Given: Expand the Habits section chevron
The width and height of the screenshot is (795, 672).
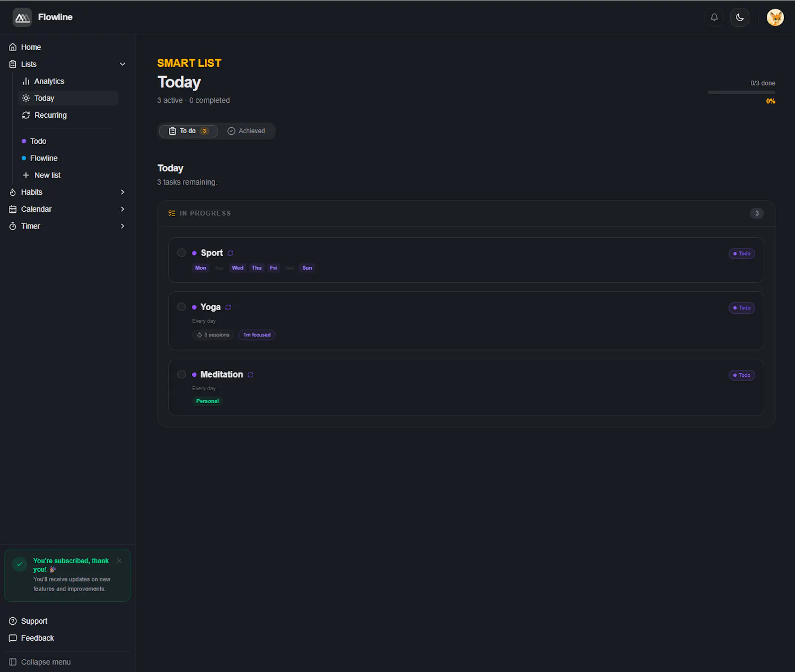Looking at the screenshot, I should (122, 192).
